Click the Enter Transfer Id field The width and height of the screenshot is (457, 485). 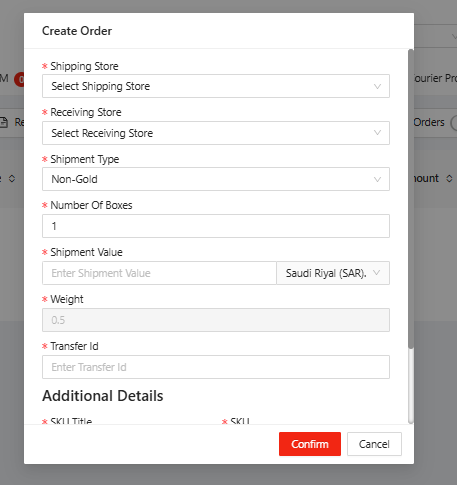(216, 367)
